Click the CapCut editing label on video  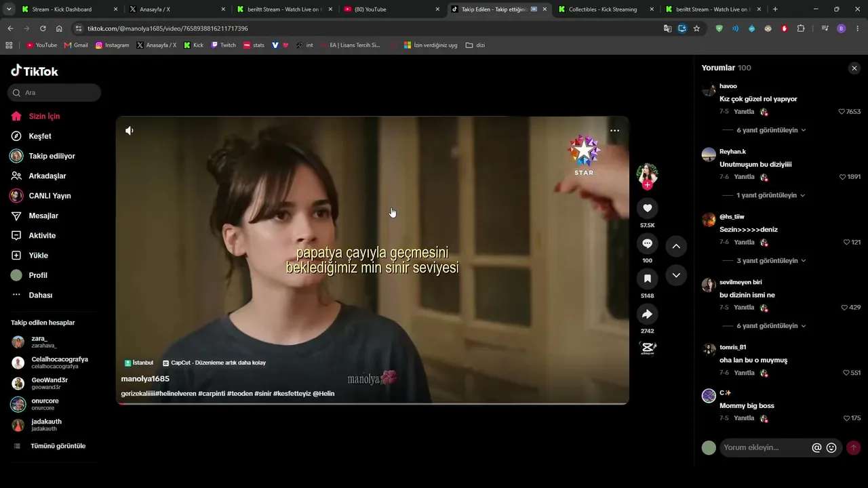(214, 363)
